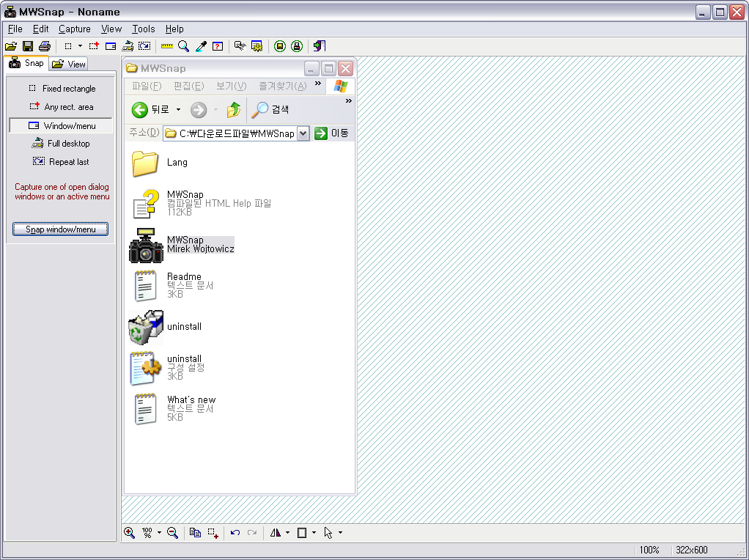Click the window-with-gear settings icon
Image resolution: width=749 pixels, height=560 pixels.
point(257,46)
